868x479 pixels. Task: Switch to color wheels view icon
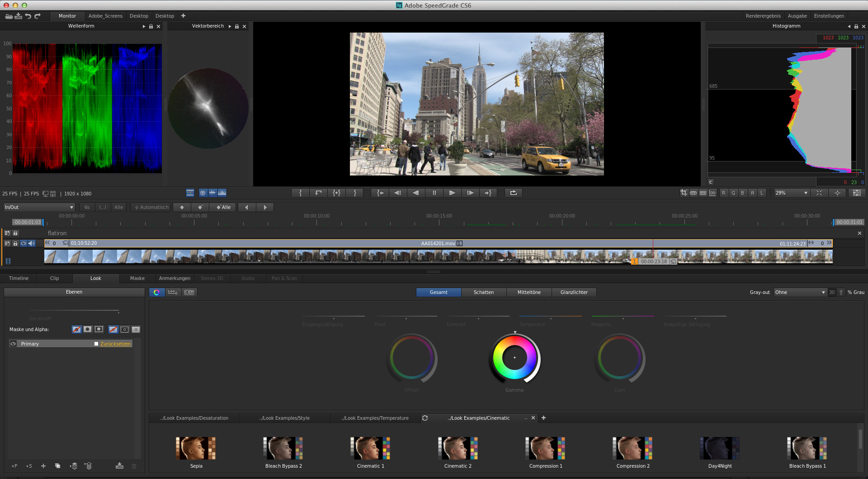tap(156, 293)
